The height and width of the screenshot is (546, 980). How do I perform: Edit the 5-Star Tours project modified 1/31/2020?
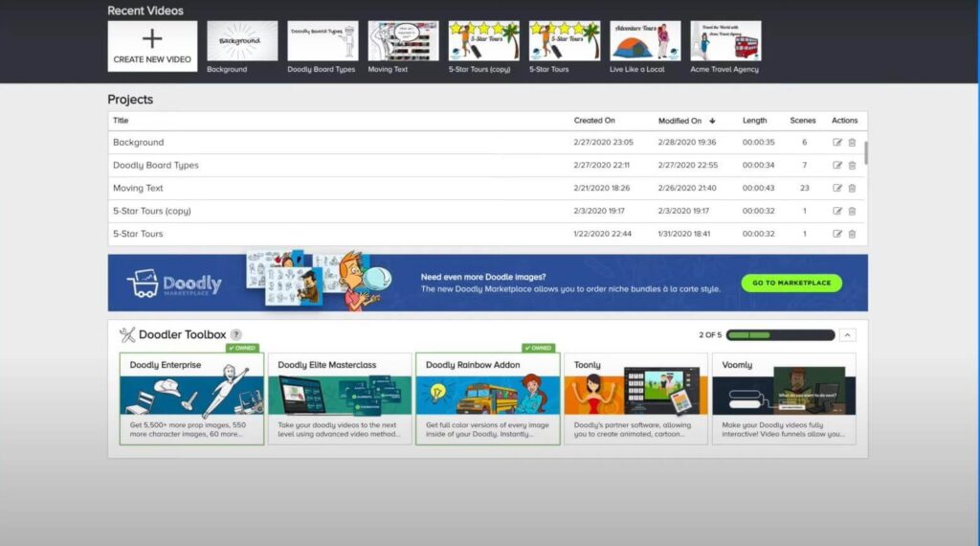[x=836, y=234]
